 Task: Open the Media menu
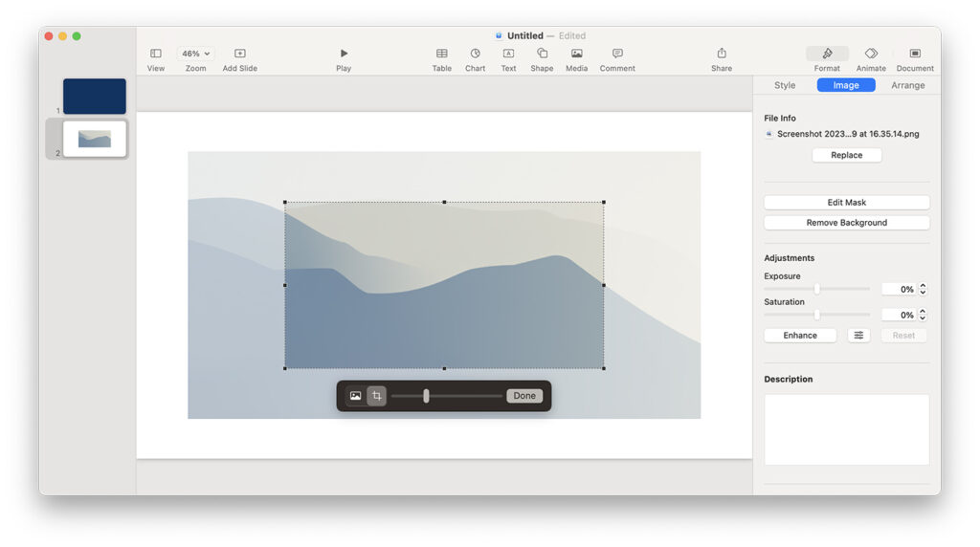point(577,54)
